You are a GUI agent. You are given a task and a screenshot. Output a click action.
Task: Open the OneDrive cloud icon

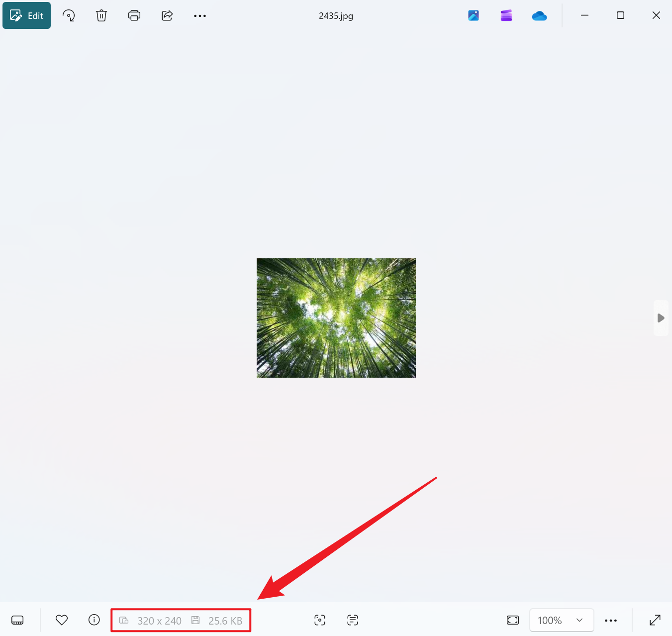tap(539, 16)
